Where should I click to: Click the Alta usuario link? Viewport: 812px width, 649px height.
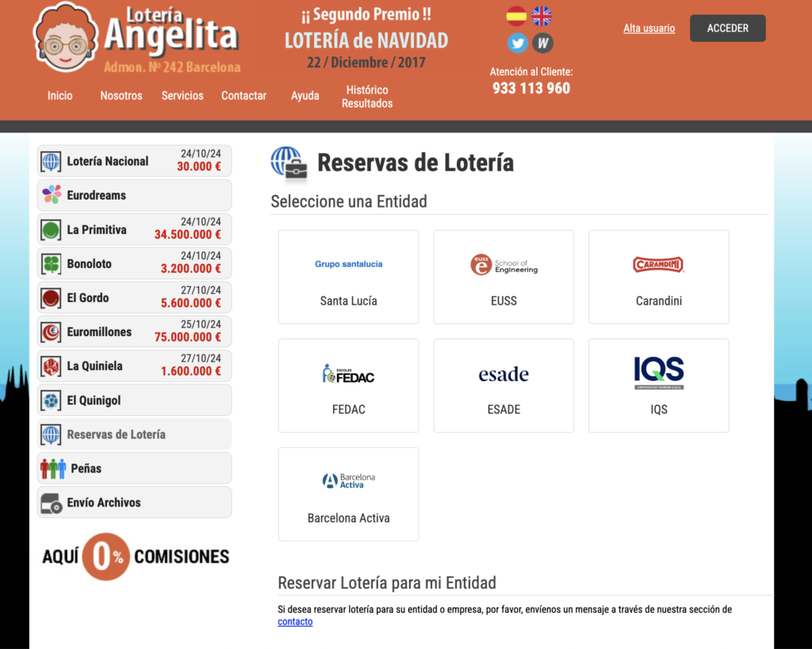[649, 28]
